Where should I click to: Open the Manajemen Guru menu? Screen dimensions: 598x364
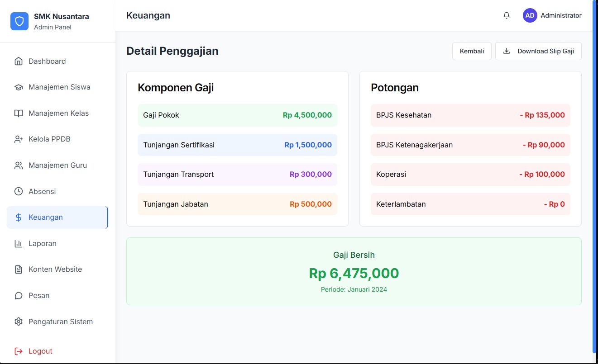coord(57,165)
